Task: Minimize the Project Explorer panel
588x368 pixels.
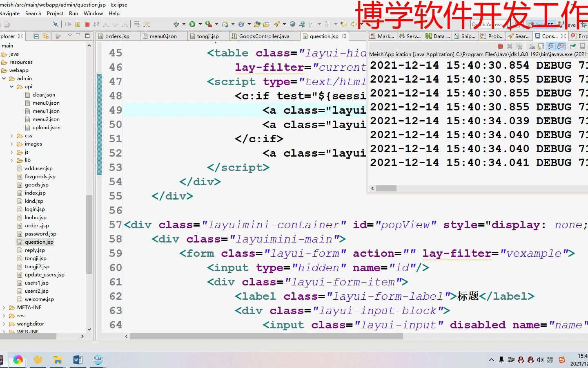Action: tap(78, 36)
